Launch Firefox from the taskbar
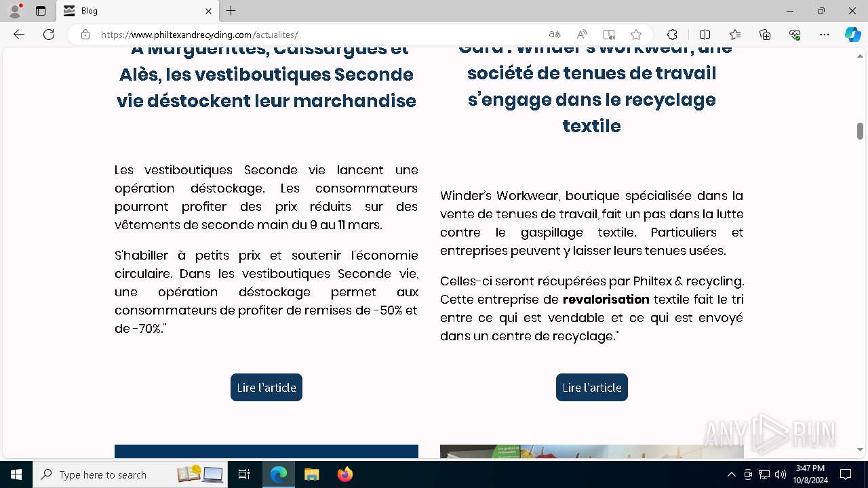 point(344,474)
